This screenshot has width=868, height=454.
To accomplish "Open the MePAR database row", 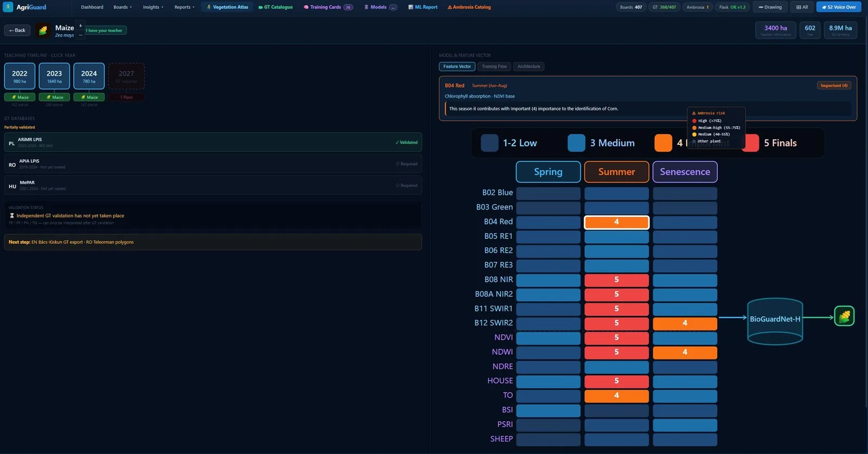I will point(213,185).
